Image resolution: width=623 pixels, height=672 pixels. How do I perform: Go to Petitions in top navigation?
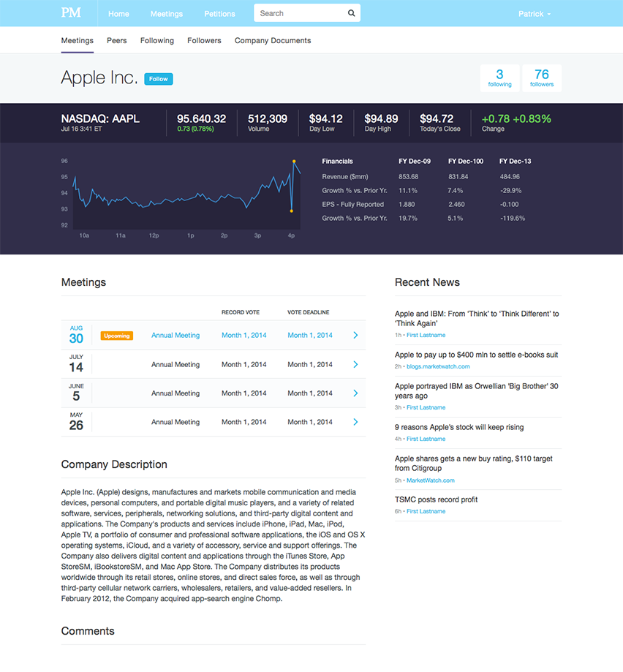tap(219, 14)
